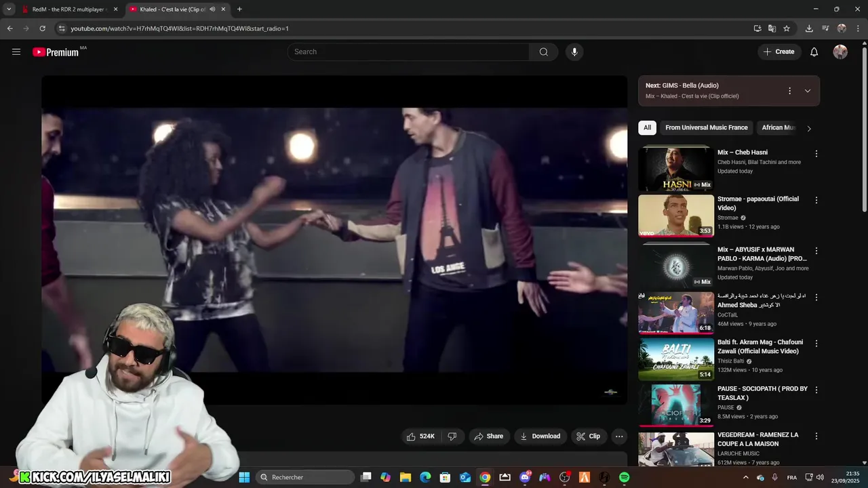This screenshot has width=868, height=488.
Task: Select the All filter chip
Action: [647, 127]
